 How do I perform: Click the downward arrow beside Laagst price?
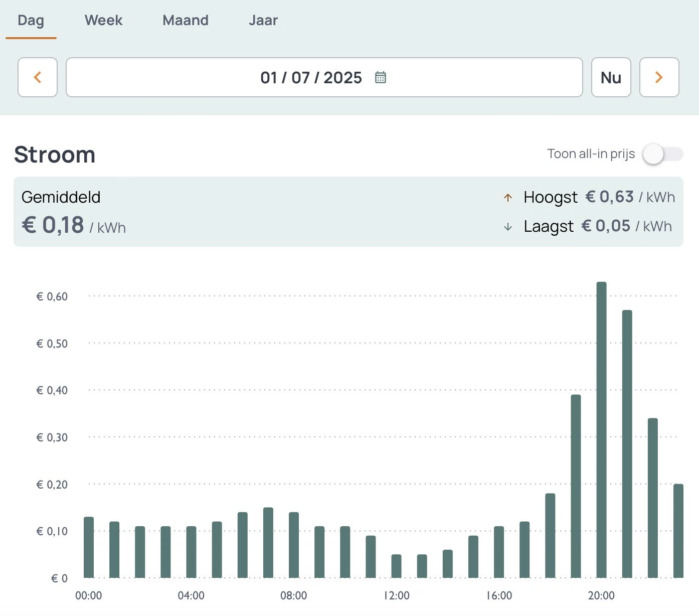(507, 226)
